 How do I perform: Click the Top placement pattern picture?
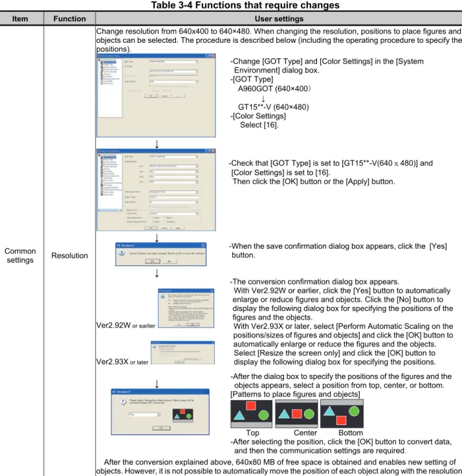click(252, 414)
